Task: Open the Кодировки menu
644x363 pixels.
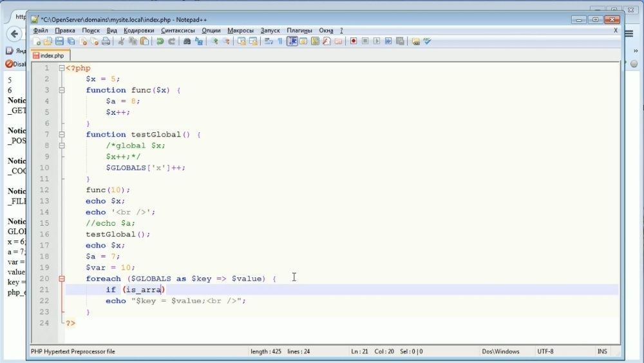Action: tap(139, 30)
